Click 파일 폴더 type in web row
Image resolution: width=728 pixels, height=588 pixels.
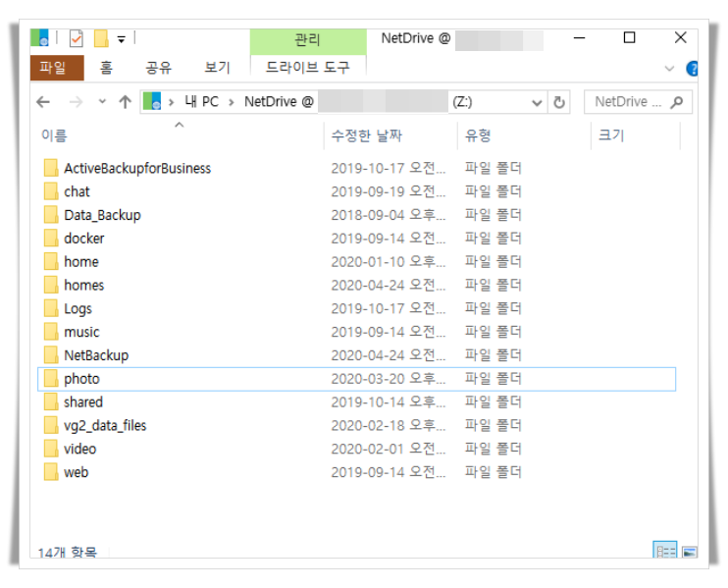pyautogui.click(x=494, y=472)
